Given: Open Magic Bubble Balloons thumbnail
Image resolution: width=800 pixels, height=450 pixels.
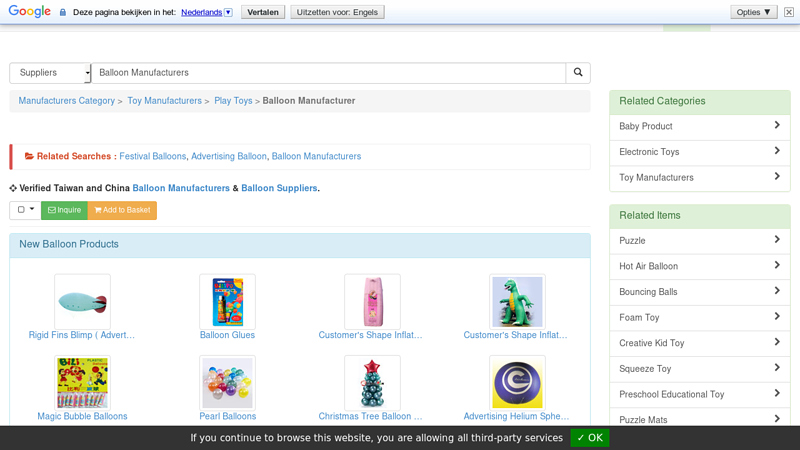Looking at the screenshot, I should [x=82, y=383].
